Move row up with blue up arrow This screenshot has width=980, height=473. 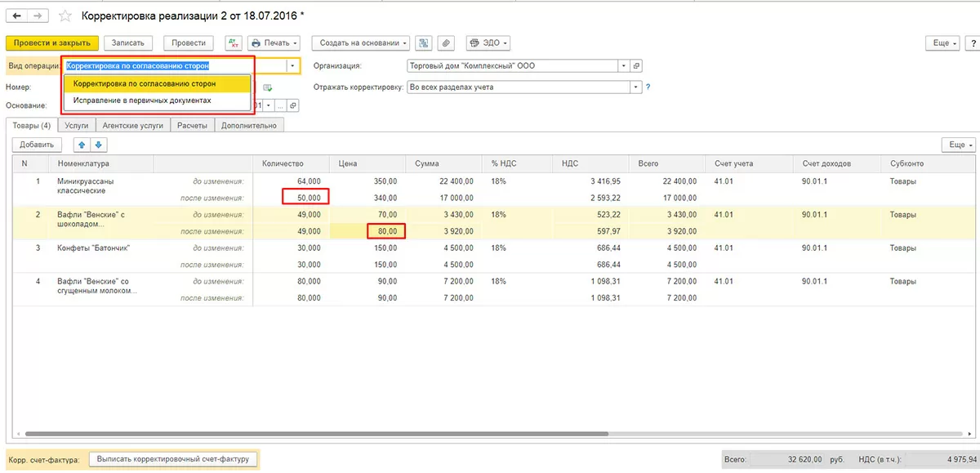pyautogui.click(x=82, y=145)
